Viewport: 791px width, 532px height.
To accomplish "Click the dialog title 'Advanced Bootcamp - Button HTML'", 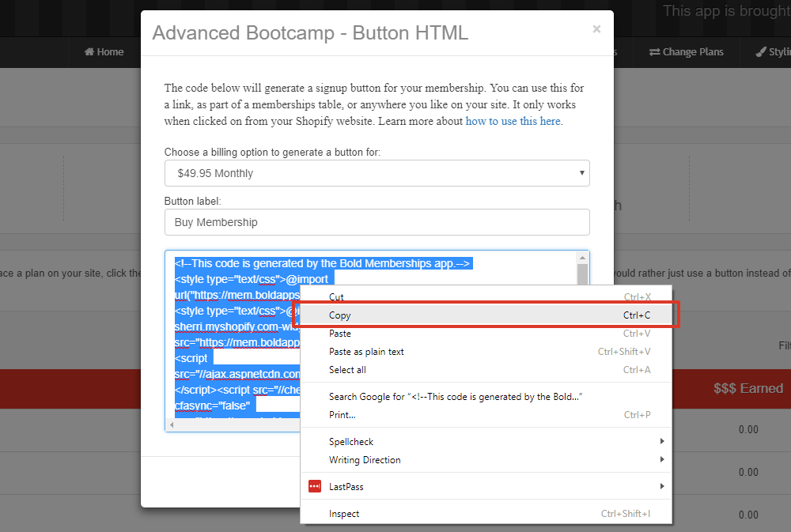I will [x=310, y=32].
